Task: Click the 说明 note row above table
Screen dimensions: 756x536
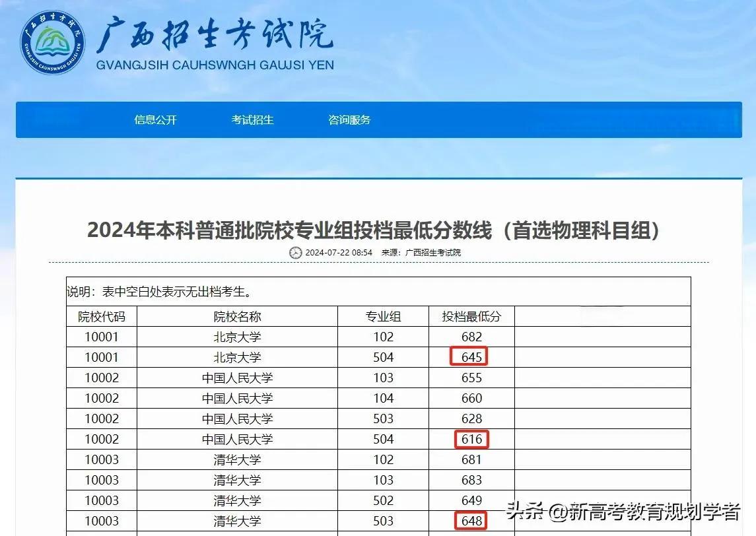Action: [x=159, y=292]
